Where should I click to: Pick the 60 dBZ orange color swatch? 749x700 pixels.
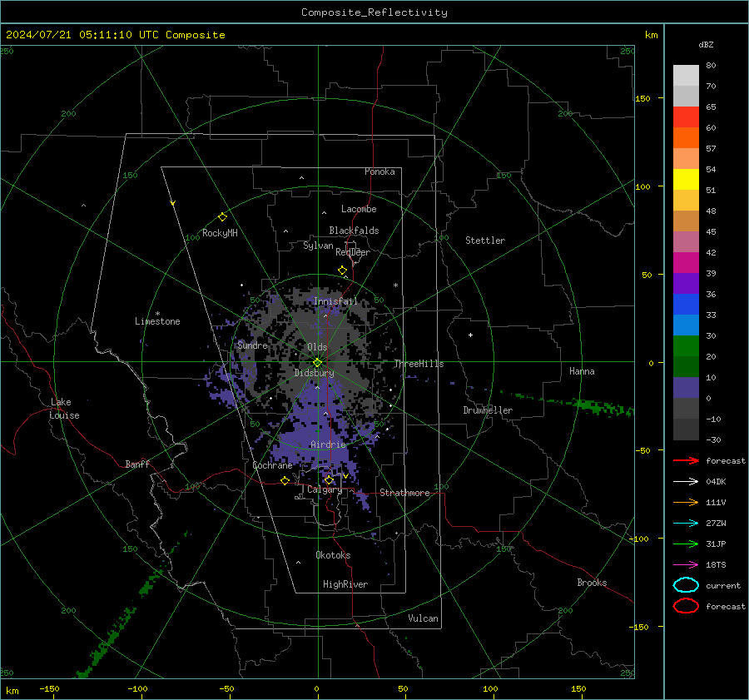[686, 137]
